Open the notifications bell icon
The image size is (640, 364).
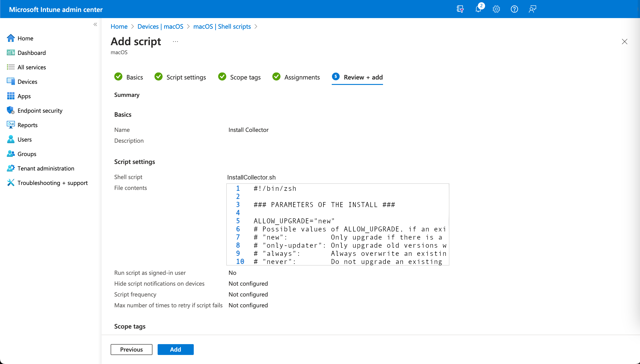pos(478,9)
